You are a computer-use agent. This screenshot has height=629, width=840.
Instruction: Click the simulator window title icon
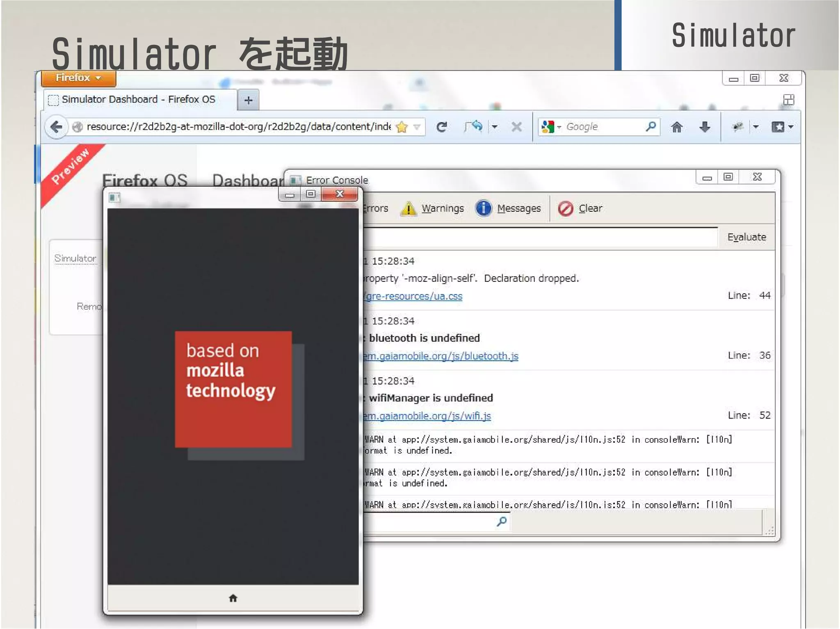pyautogui.click(x=114, y=197)
